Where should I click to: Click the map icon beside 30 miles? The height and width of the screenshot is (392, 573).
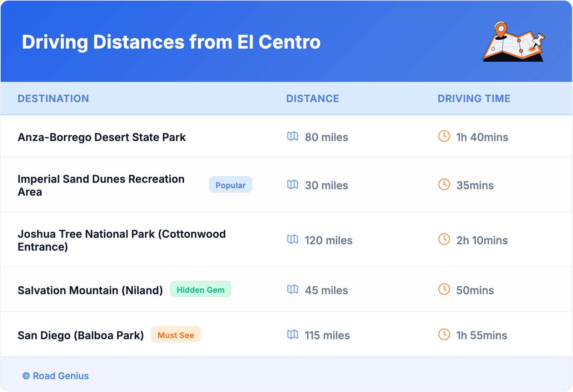pos(293,185)
